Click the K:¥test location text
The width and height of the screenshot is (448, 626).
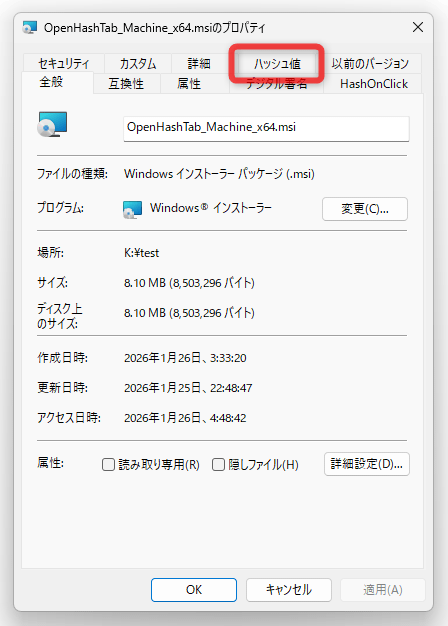[x=141, y=253]
